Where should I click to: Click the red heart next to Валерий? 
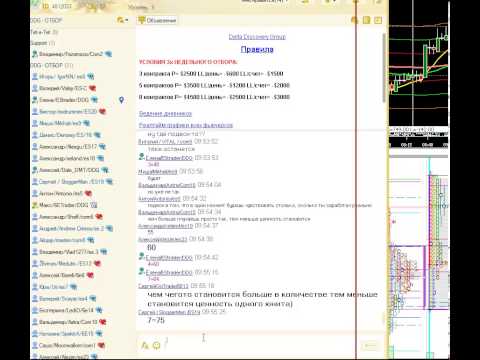92,88
